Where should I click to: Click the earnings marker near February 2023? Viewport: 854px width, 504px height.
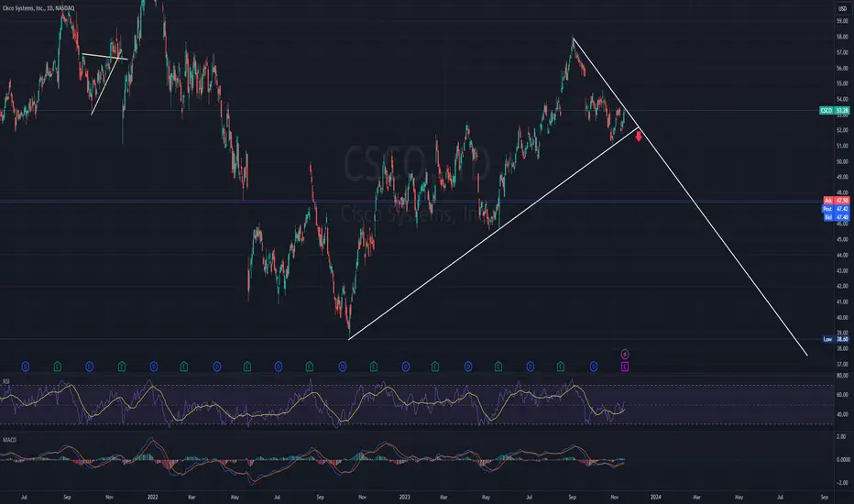pos(435,367)
